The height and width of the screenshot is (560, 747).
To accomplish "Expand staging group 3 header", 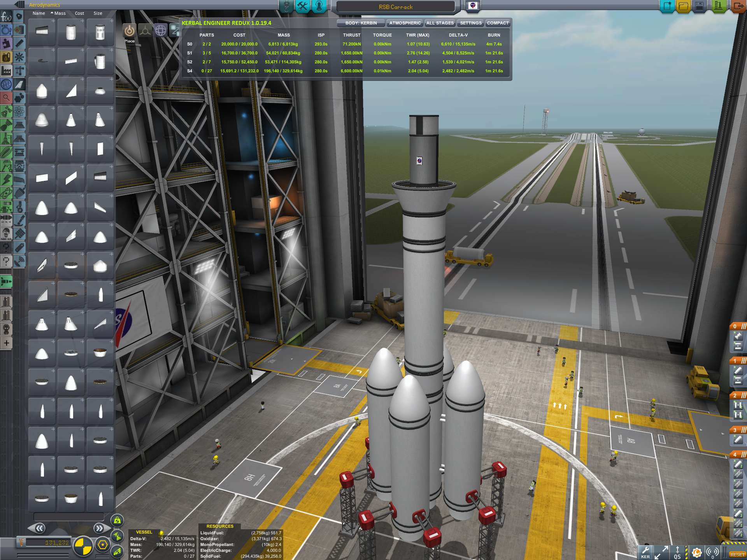I will 738,430.
